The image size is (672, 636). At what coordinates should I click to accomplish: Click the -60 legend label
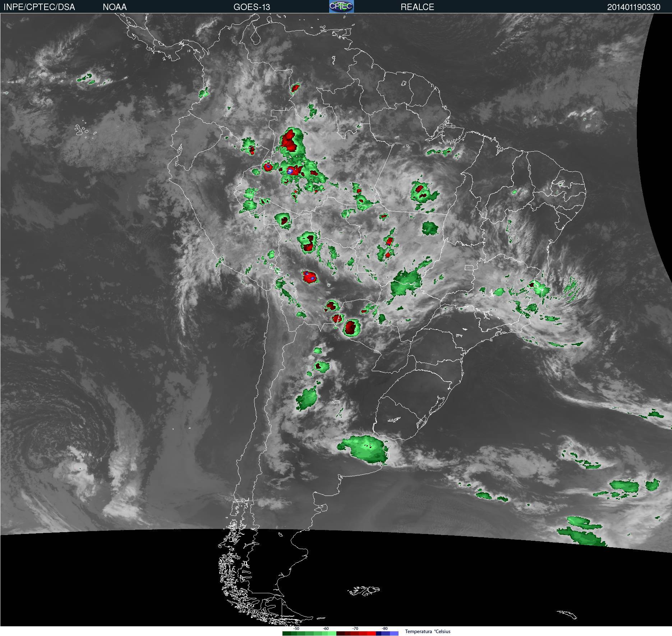pos(326,628)
